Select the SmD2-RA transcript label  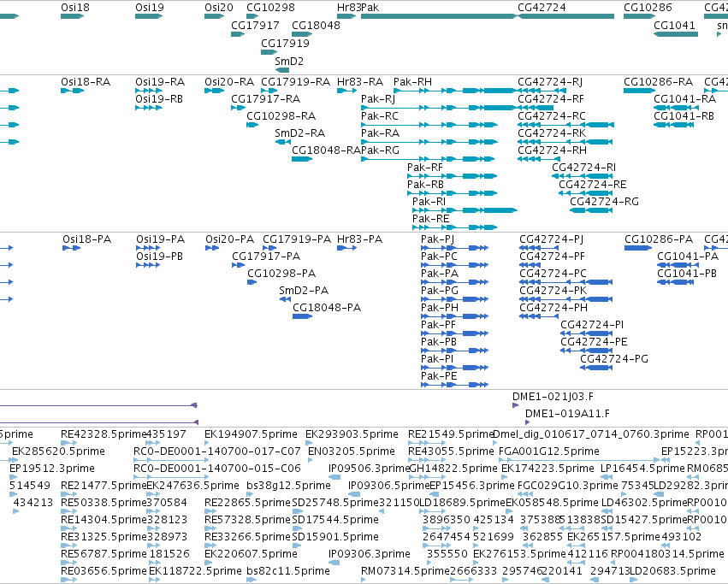point(300,133)
